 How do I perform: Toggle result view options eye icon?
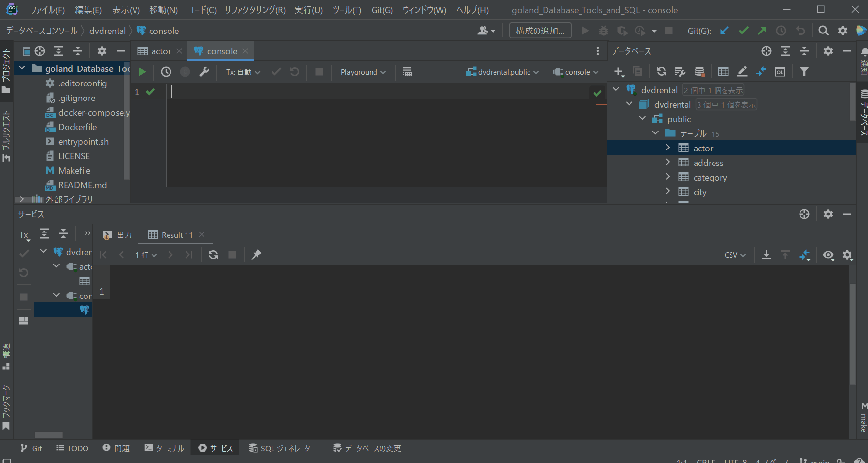pos(829,255)
